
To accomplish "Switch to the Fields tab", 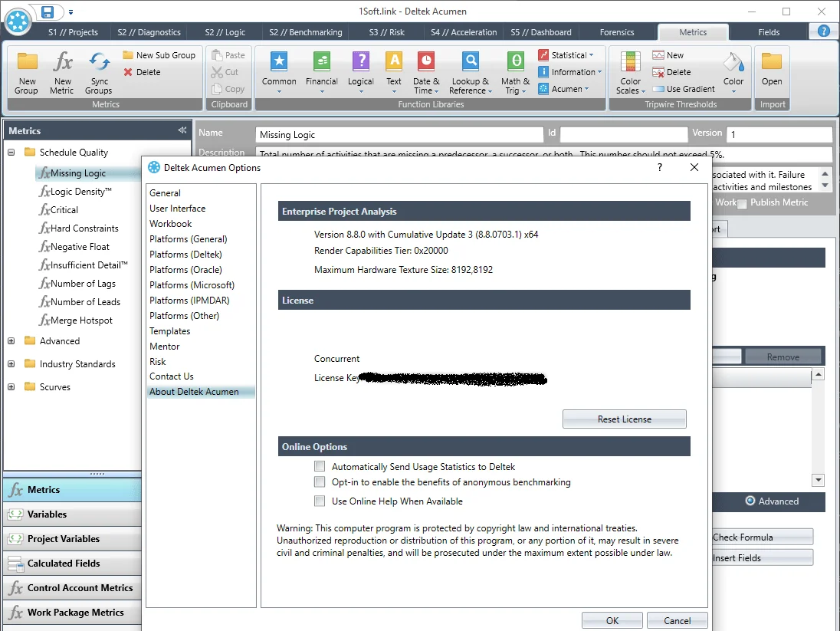I will (769, 32).
